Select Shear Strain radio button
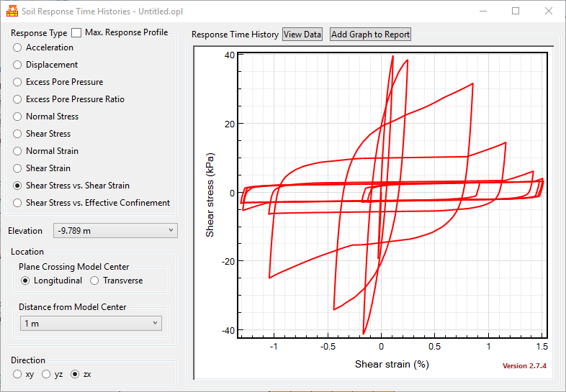This screenshot has width=566, height=392. [18, 168]
